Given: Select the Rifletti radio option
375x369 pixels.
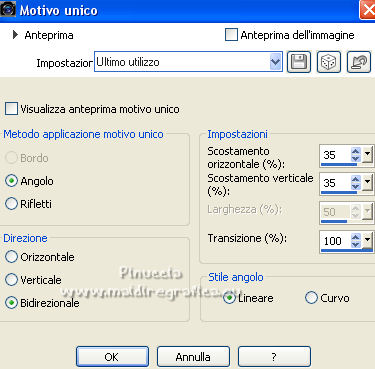Looking at the screenshot, I should 11,204.
